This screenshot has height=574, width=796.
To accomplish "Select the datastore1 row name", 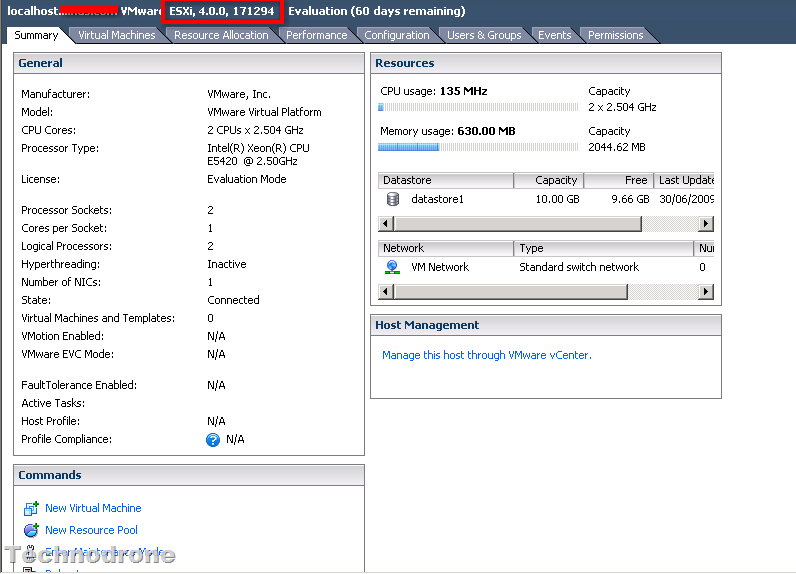I will click(437, 199).
